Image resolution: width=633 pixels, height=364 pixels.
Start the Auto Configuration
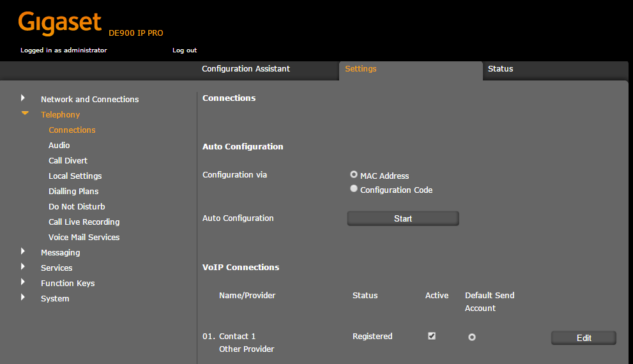tap(403, 218)
